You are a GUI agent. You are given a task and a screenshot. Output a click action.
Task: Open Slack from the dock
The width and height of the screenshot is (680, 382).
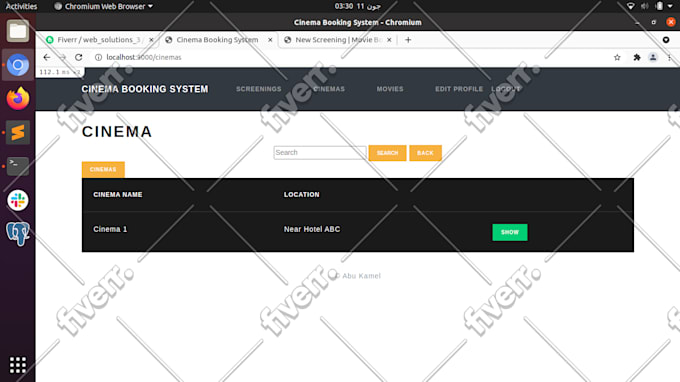point(18,200)
